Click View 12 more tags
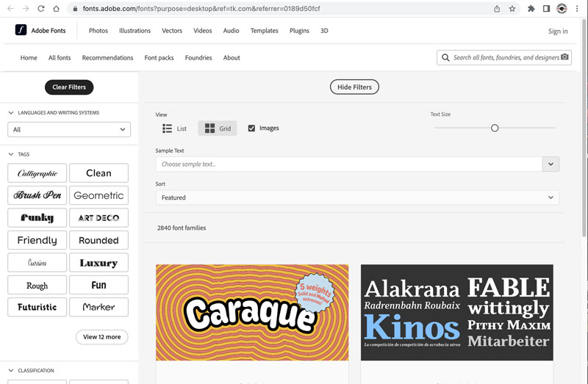 (x=102, y=337)
